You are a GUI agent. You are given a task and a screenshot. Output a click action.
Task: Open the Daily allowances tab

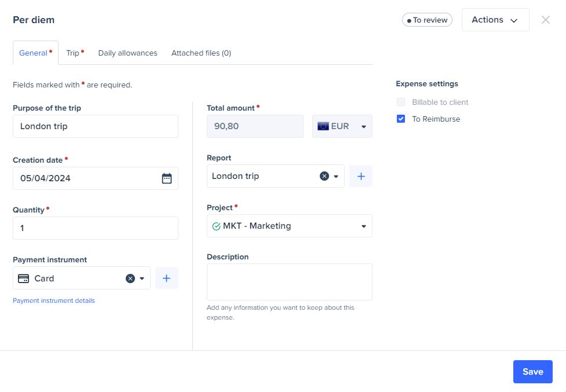[127, 53]
